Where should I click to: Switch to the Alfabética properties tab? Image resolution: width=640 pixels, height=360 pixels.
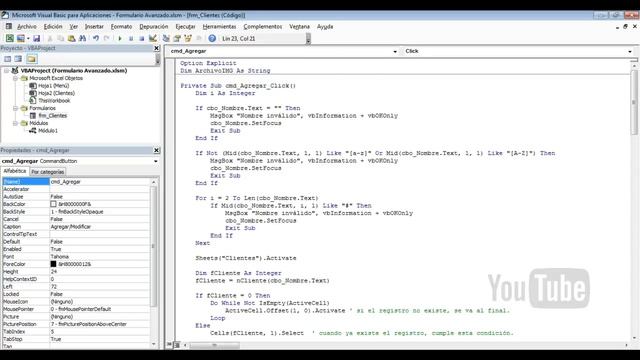pyautogui.click(x=15, y=171)
